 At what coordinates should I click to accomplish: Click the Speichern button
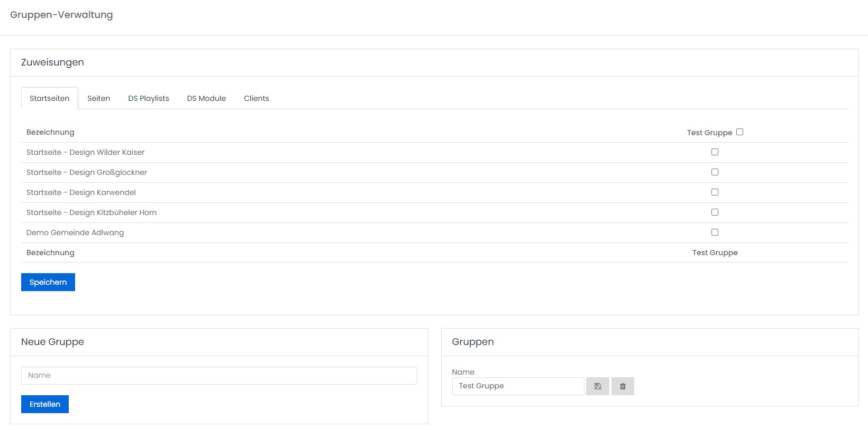coord(48,282)
